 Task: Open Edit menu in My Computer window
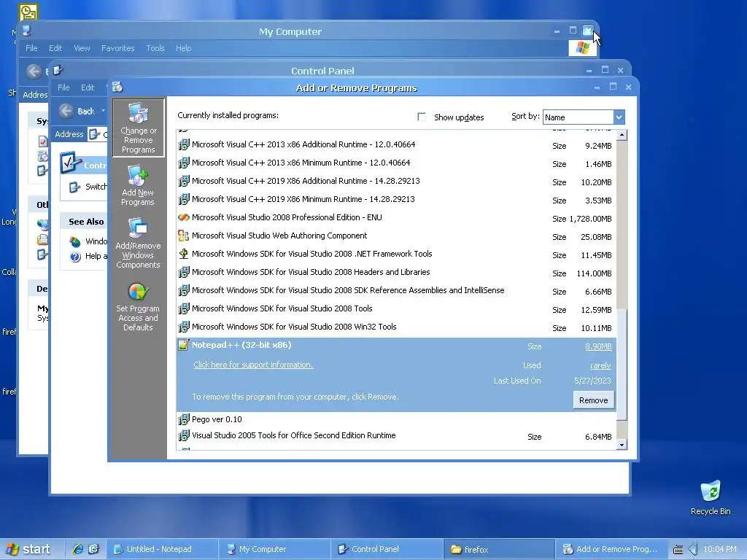[x=55, y=48]
